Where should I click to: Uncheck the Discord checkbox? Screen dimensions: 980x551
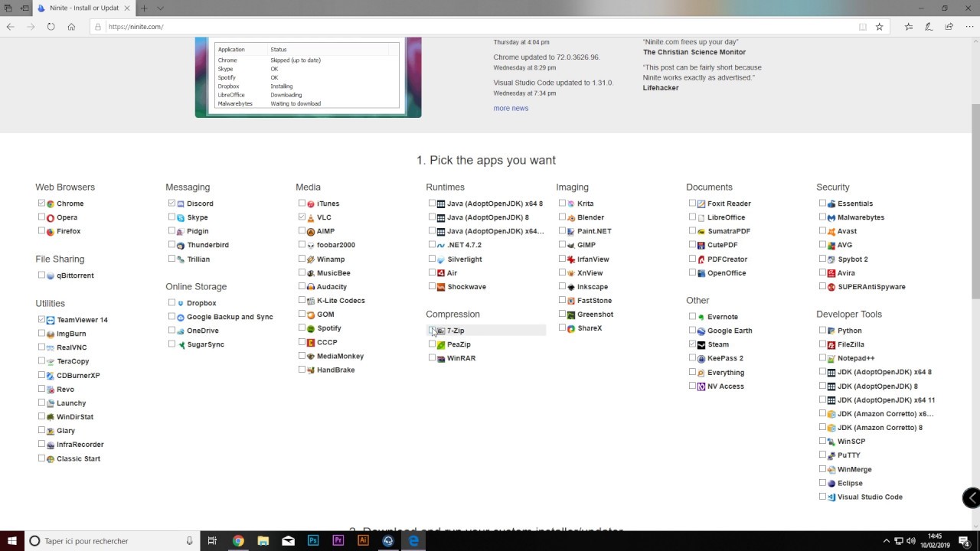(x=171, y=204)
